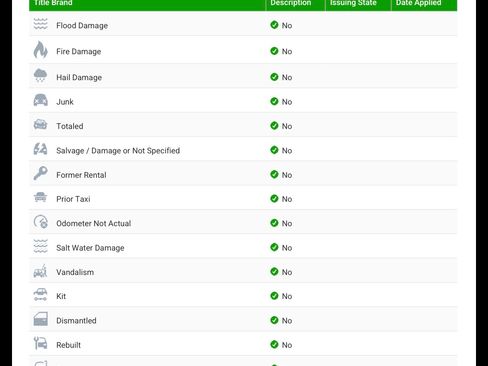The width and height of the screenshot is (488, 366).
Task: Click 'No' value in Former Rental row
Action: click(287, 175)
